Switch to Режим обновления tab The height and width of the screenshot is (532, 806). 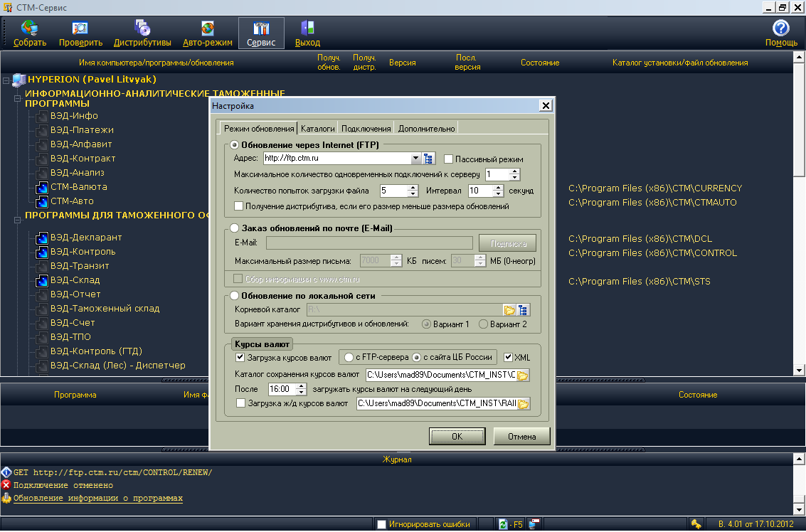coord(259,129)
